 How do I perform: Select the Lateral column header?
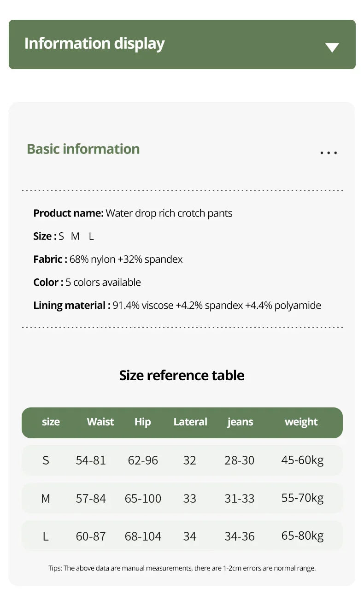pyautogui.click(x=190, y=422)
